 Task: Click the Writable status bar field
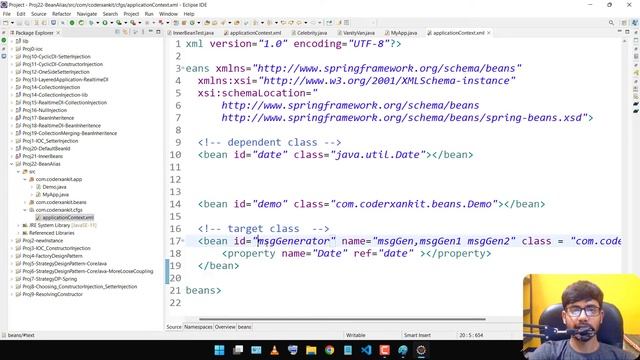coord(356,335)
